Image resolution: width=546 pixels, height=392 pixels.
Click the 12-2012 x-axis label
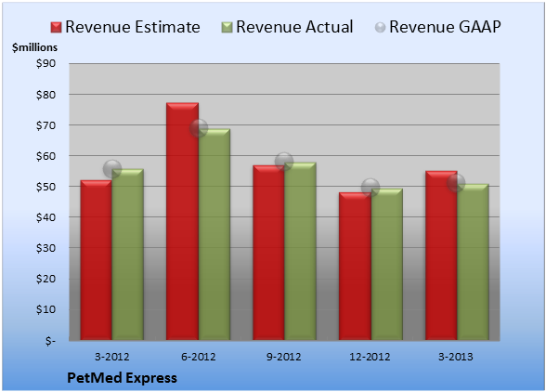click(370, 357)
